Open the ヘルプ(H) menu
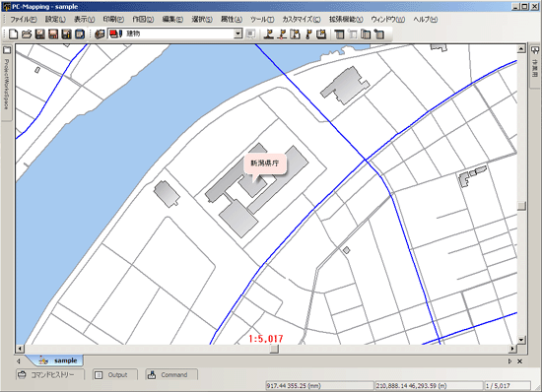 [425, 20]
